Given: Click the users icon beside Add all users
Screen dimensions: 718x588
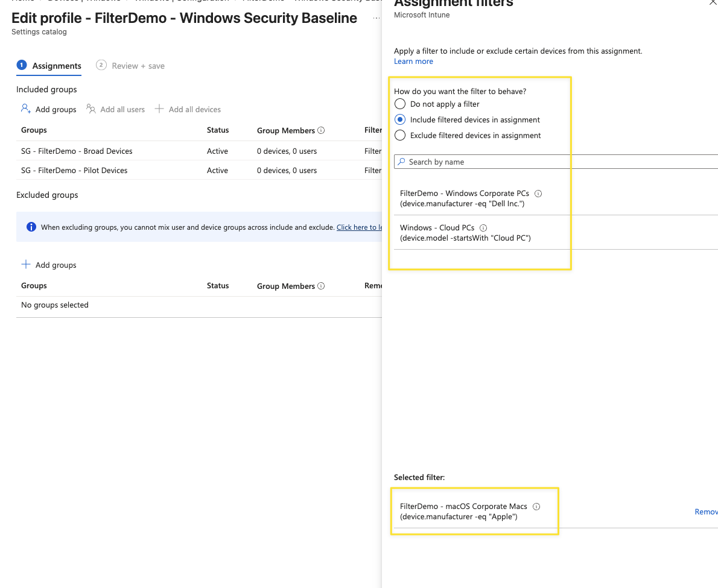Looking at the screenshot, I should 91,109.
